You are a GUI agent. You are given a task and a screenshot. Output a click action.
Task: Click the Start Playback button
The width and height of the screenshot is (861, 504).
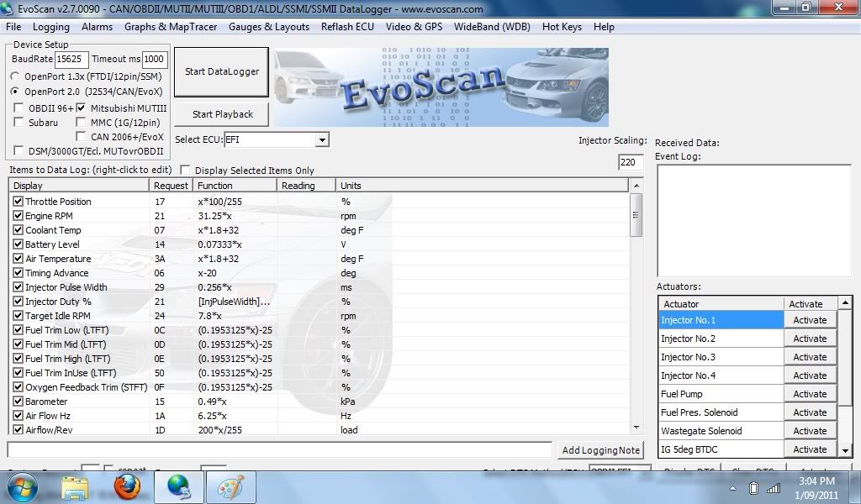click(222, 114)
